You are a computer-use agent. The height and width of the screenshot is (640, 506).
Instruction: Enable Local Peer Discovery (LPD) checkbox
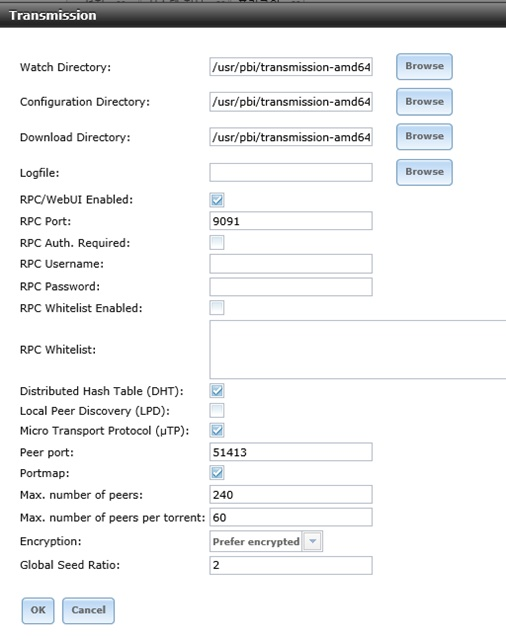[217, 410]
